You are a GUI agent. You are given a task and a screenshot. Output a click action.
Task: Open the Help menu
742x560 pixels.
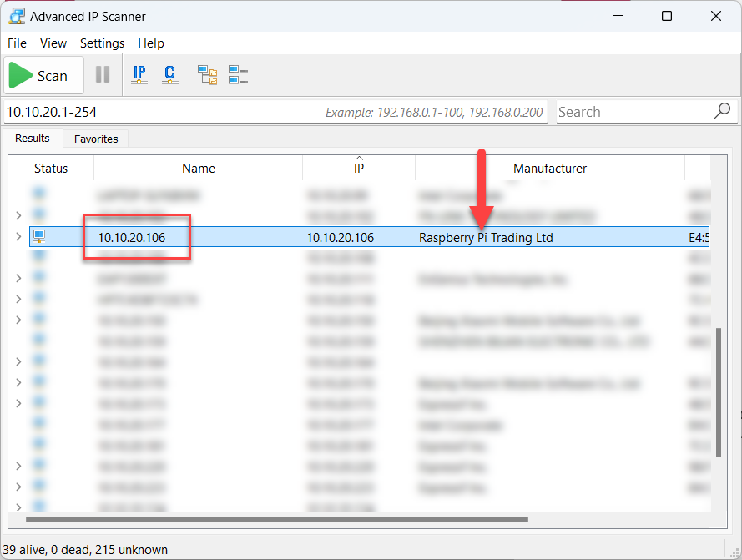(x=151, y=43)
